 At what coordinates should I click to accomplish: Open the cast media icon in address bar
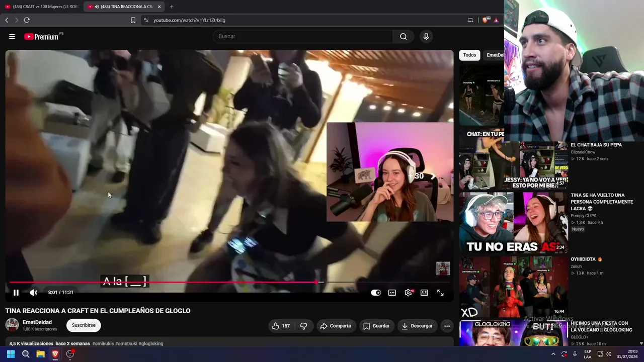pyautogui.click(x=470, y=20)
